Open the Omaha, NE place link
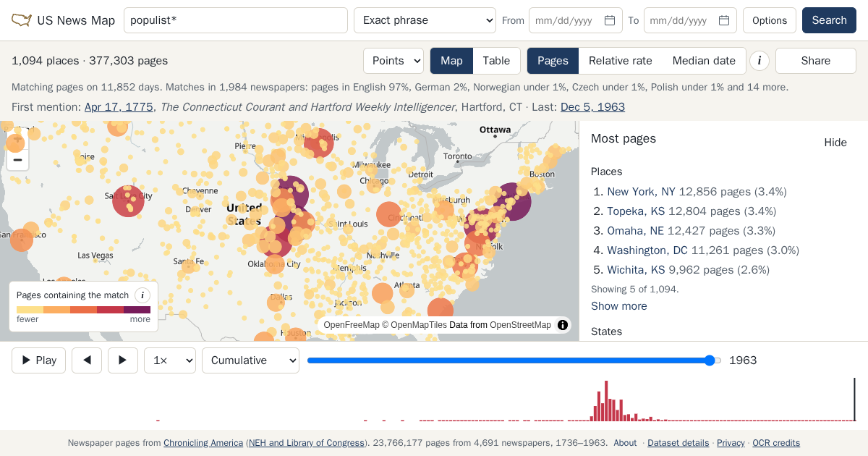This screenshot has height=456, width=868. coord(635,231)
